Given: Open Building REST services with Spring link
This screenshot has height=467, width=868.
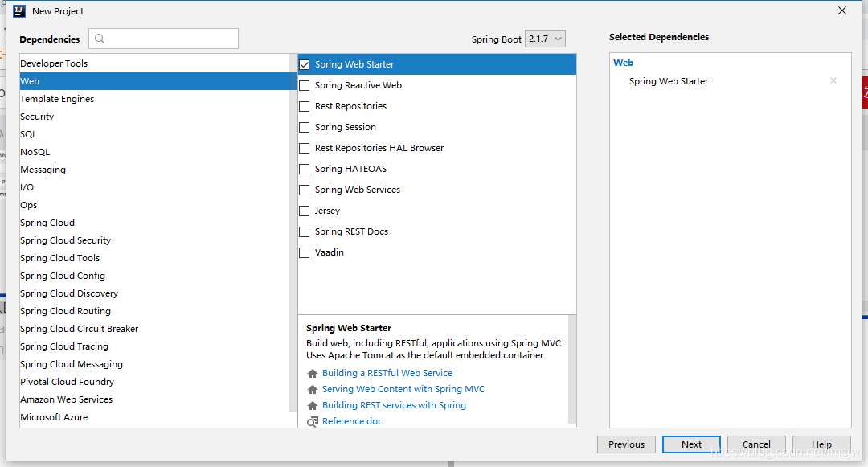Looking at the screenshot, I should coord(394,405).
